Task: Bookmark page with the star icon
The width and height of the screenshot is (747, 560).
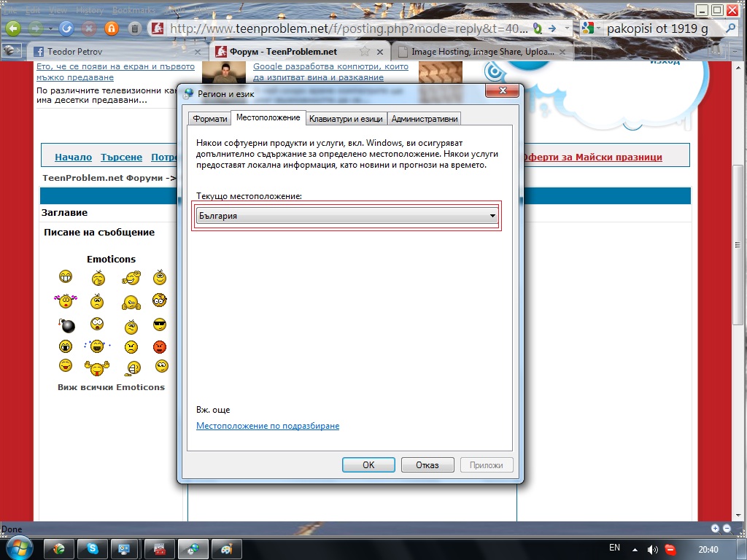Action: [365, 51]
